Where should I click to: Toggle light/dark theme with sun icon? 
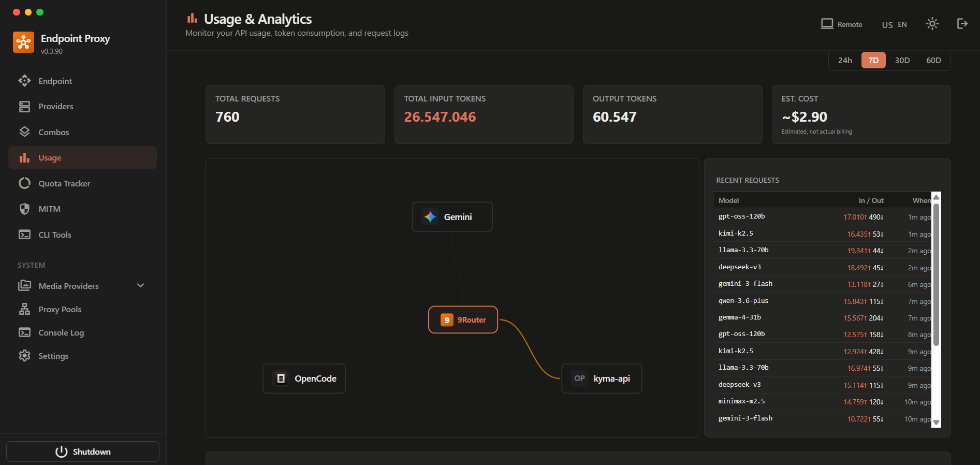pos(932,24)
